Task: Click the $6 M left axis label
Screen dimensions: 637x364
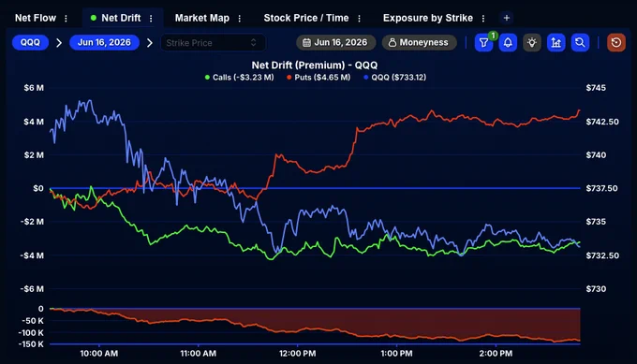Action: point(34,88)
